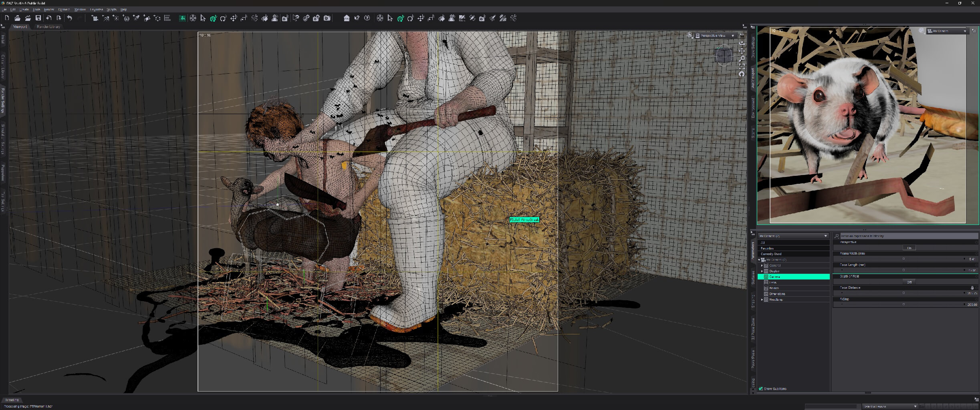Open the Create menu
Image resolution: width=980 pixels, height=410 pixels.
pos(24,9)
